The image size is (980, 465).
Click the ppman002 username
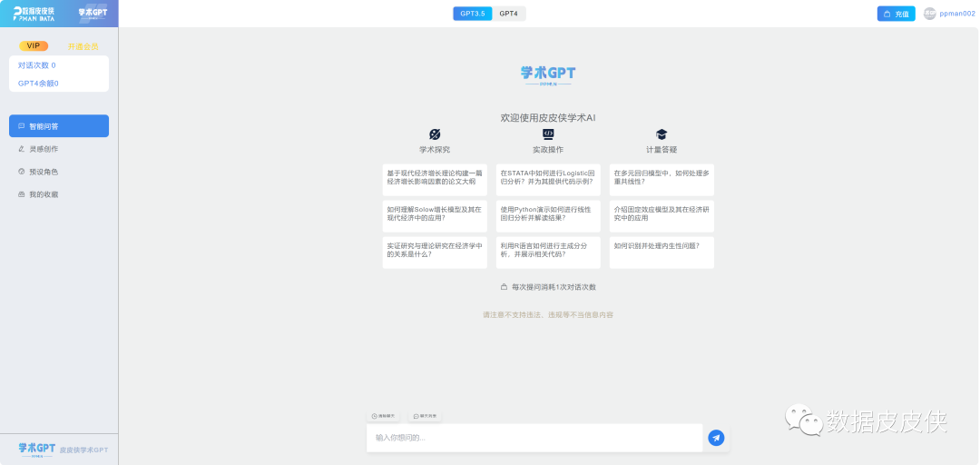pyautogui.click(x=956, y=14)
